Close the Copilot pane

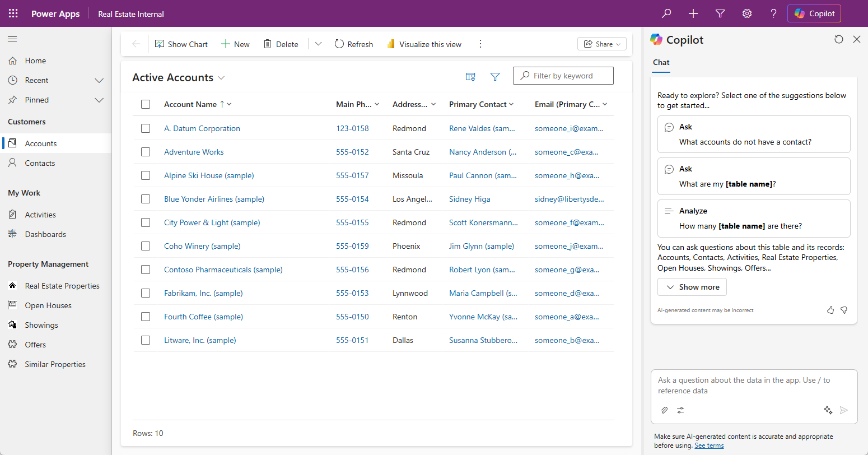[x=856, y=39]
